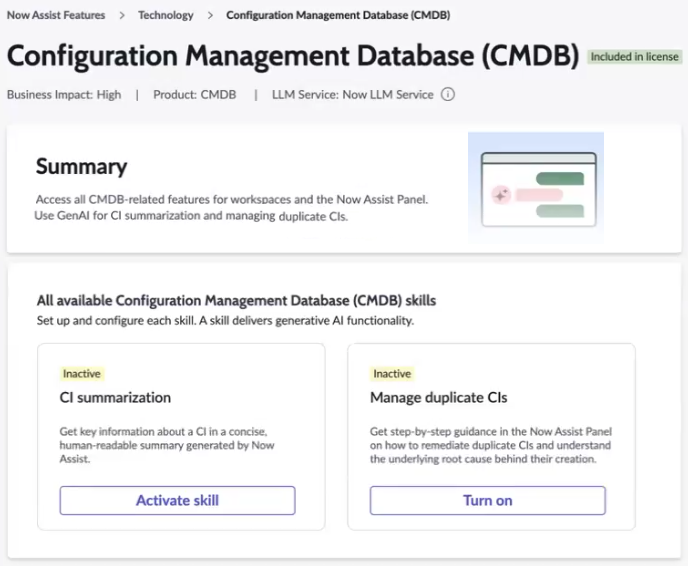Image resolution: width=688 pixels, height=566 pixels.
Task: Click the 'Access all CMDB-related features' summary text
Action: pos(231,208)
